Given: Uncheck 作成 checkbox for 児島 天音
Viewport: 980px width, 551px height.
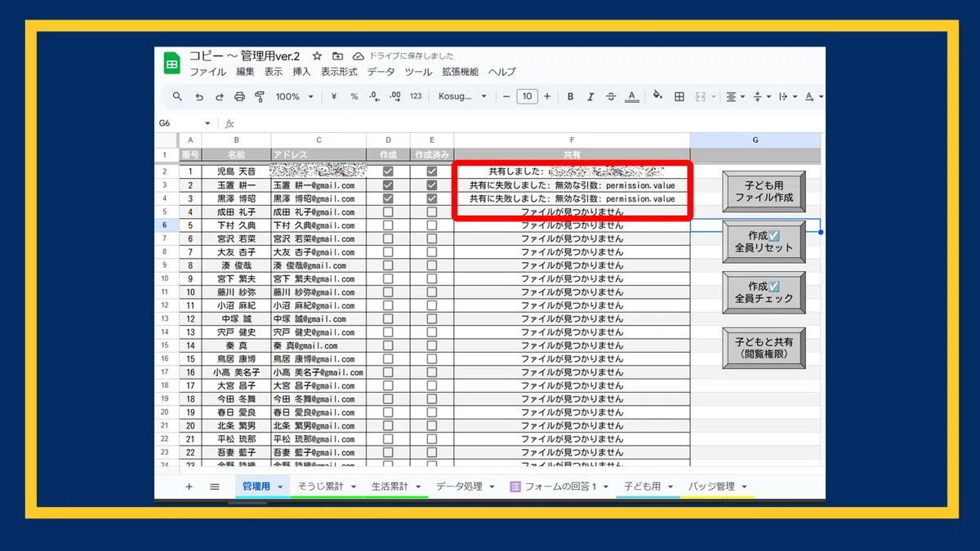Looking at the screenshot, I should (388, 171).
